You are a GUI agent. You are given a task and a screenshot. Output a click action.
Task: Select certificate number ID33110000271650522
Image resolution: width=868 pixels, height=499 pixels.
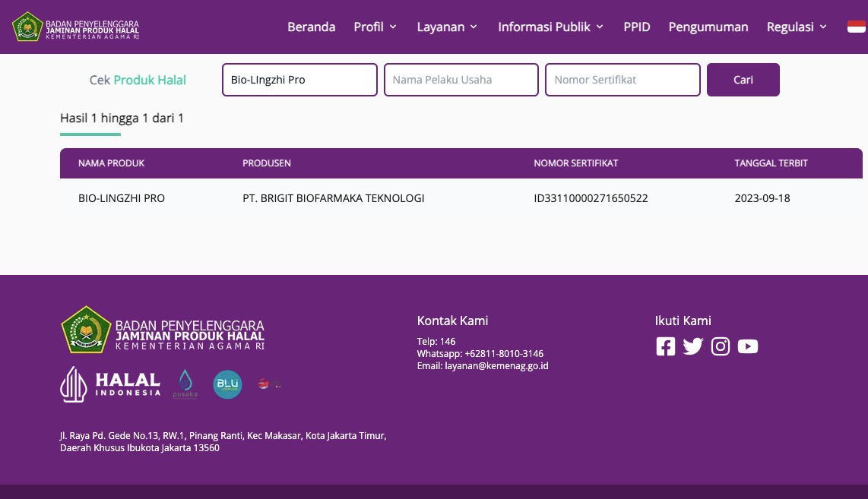point(591,198)
